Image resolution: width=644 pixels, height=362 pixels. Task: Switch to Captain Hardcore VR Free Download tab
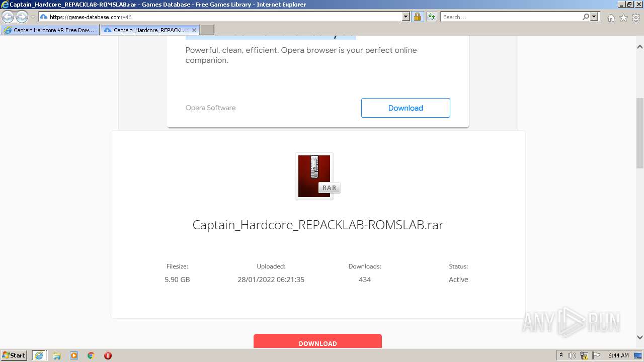click(x=50, y=30)
